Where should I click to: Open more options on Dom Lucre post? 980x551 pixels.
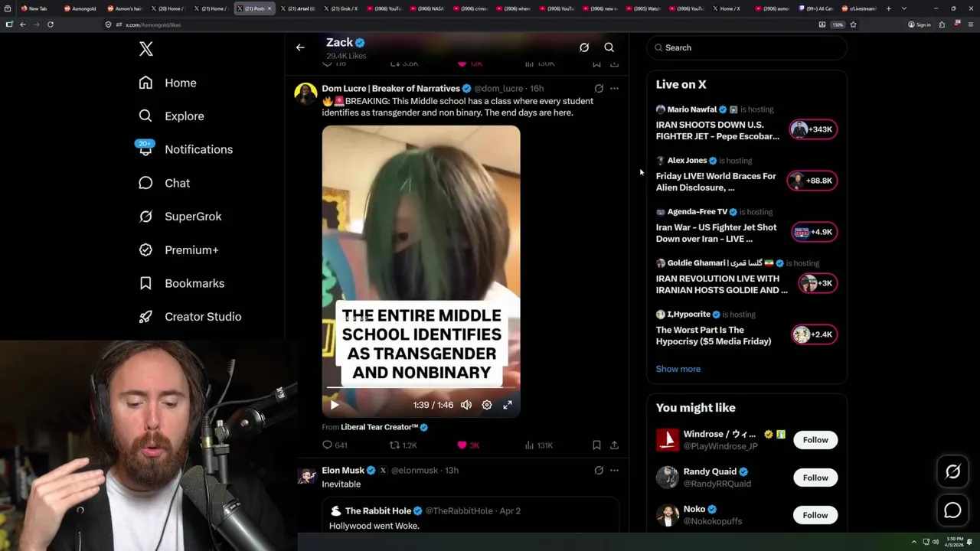coord(614,89)
